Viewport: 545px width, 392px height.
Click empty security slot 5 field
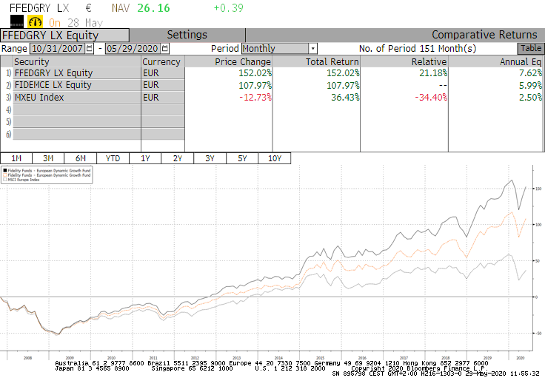pos(77,122)
